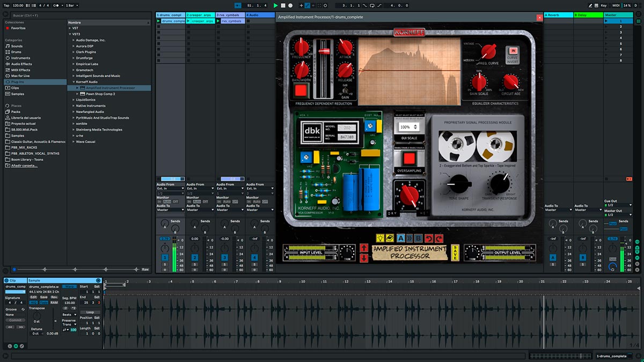Open the plugin manual book icon
This screenshot has width=644, height=362.
pyautogui.click(x=389, y=238)
